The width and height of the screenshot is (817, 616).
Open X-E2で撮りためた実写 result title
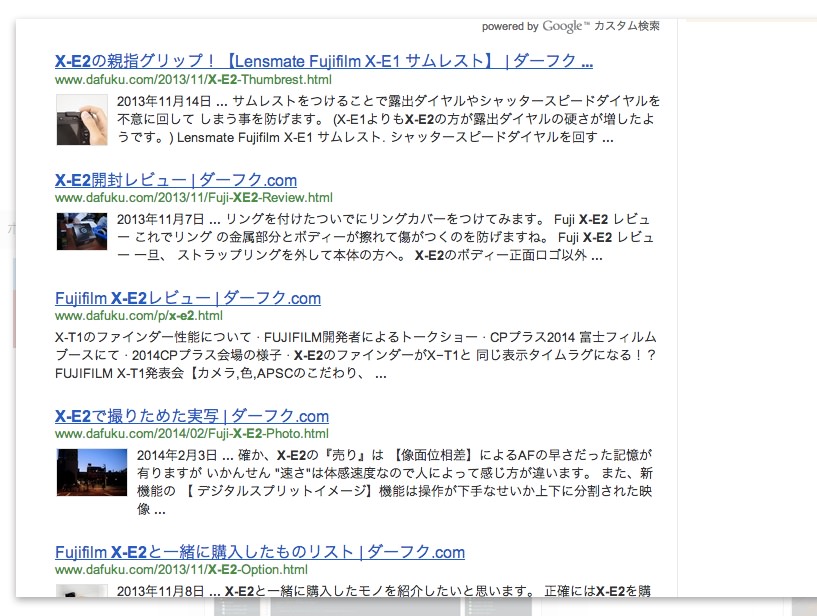click(x=192, y=416)
